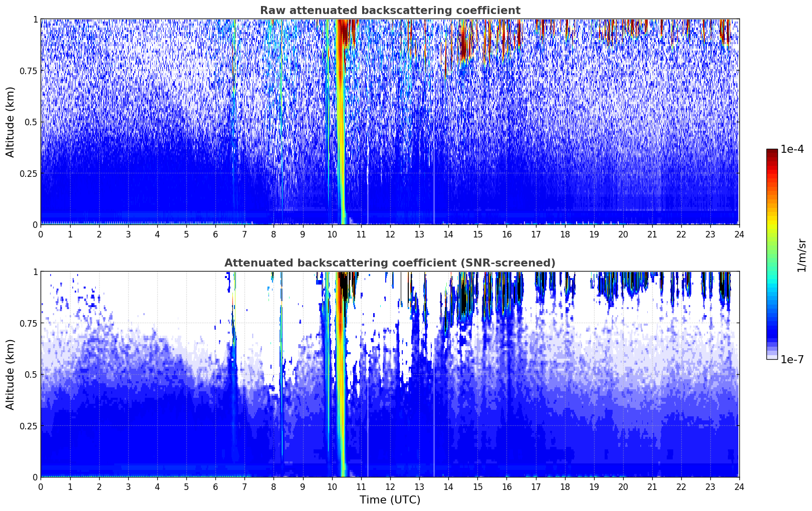Click time tick "6" under the SNR-screened plot
The height and width of the screenshot is (511, 812).
tap(215, 486)
